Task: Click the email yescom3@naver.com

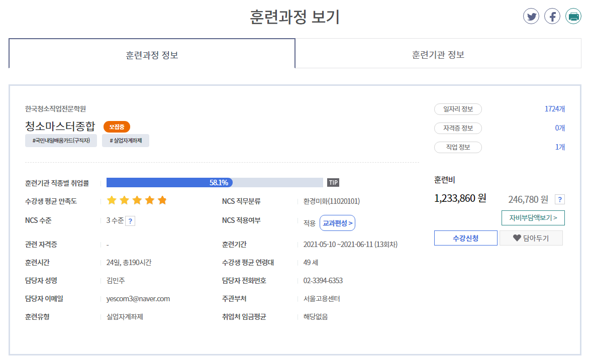Action: click(138, 299)
